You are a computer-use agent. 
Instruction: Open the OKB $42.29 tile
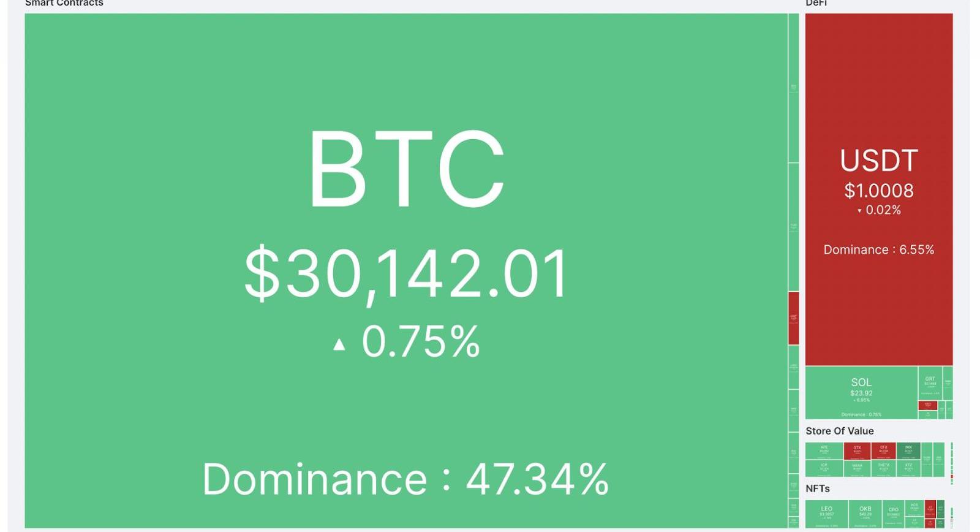click(x=865, y=514)
